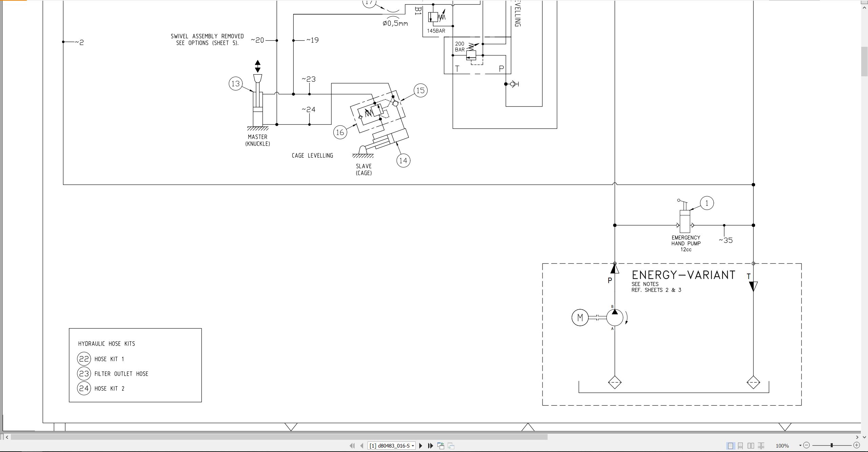Click the ~35 line reference label

pos(726,240)
